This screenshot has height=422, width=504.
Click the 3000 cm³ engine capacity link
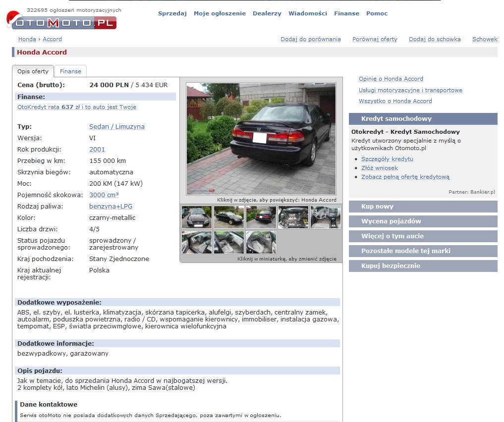click(104, 195)
